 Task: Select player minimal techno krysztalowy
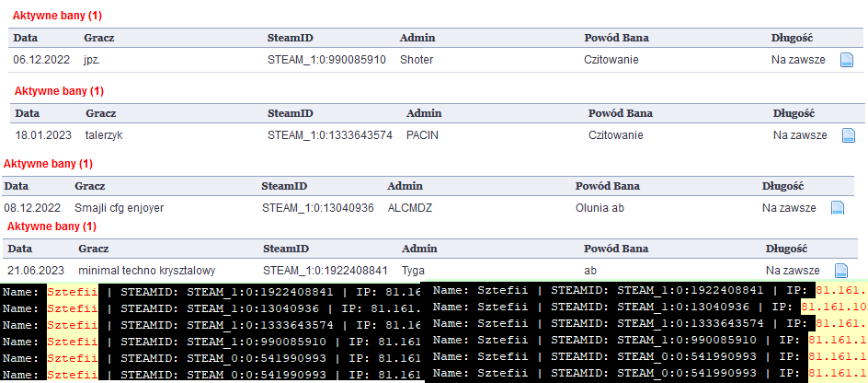[x=147, y=271]
